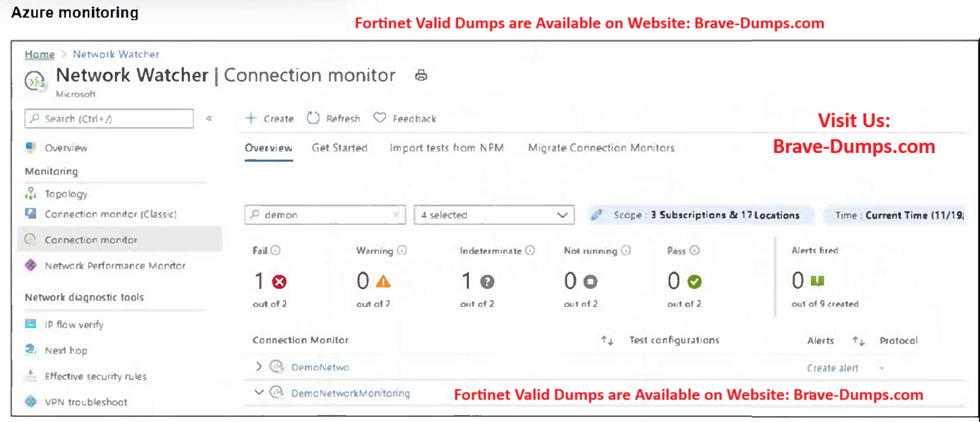This screenshot has width=980, height=422.
Task: Clear the 'demon' search filter text
Action: pyautogui.click(x=395, y=216)
